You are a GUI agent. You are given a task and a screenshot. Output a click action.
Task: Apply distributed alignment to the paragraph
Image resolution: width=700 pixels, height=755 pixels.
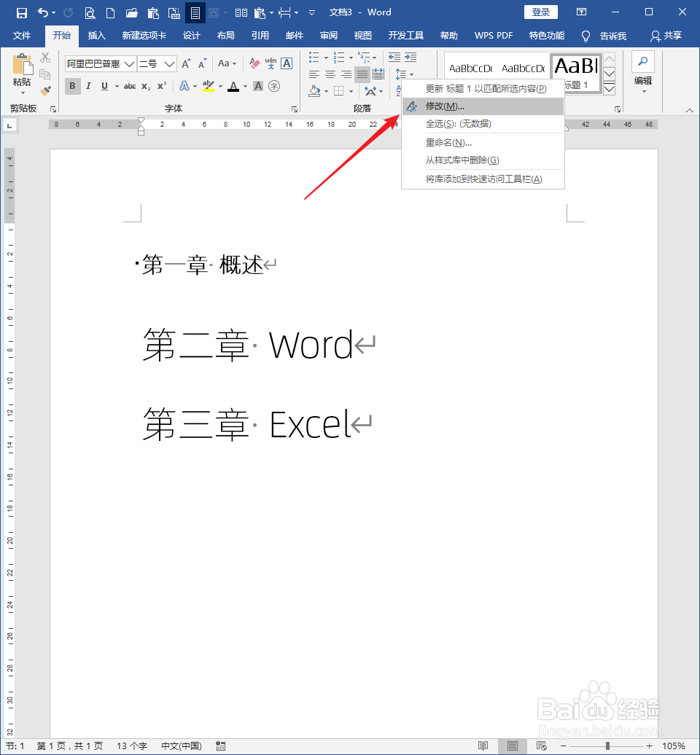378,74
